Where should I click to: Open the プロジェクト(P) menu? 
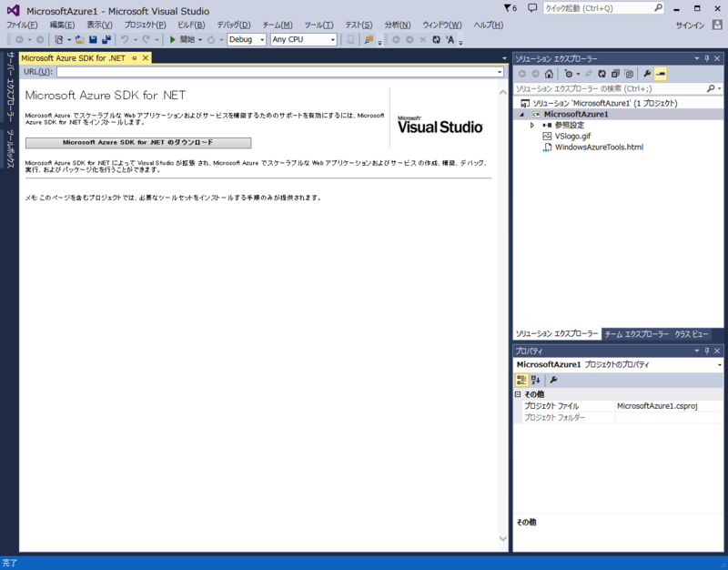click(x=145, y=25)
